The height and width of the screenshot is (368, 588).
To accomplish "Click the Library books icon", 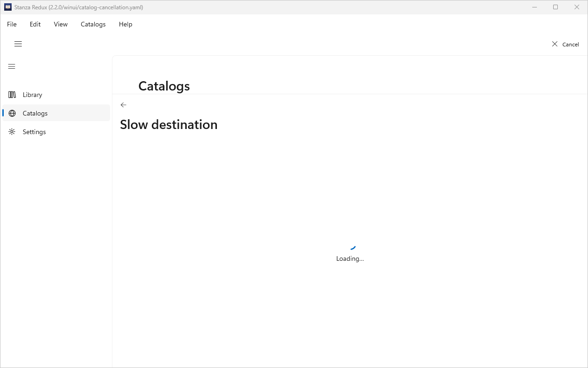I will tap(12, 95).
